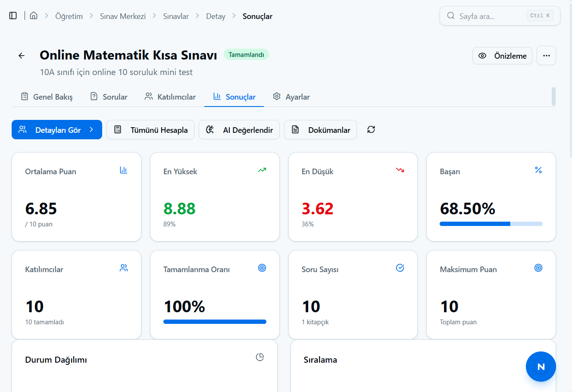Image resolution: width=572 pixels, height=392 pixels.
Task: Switch to the Sorular tab
Action: [109, 97]
